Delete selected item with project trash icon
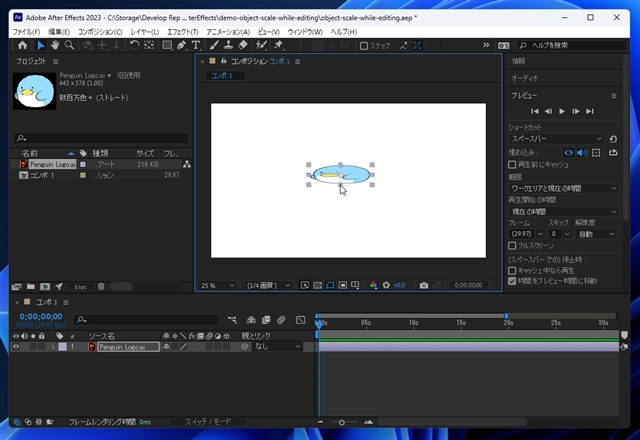 [101, 286]
